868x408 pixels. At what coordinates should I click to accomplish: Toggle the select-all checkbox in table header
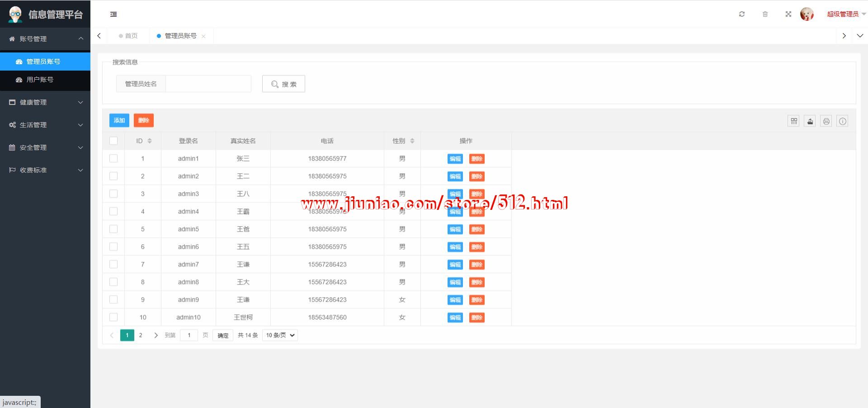[113, 141]
